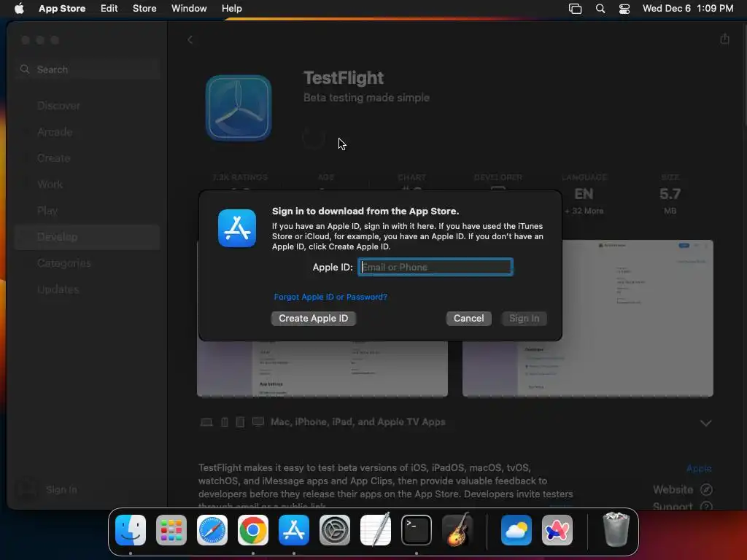
Task: Click the date and time in menu bar
Action: pos(688,9)
